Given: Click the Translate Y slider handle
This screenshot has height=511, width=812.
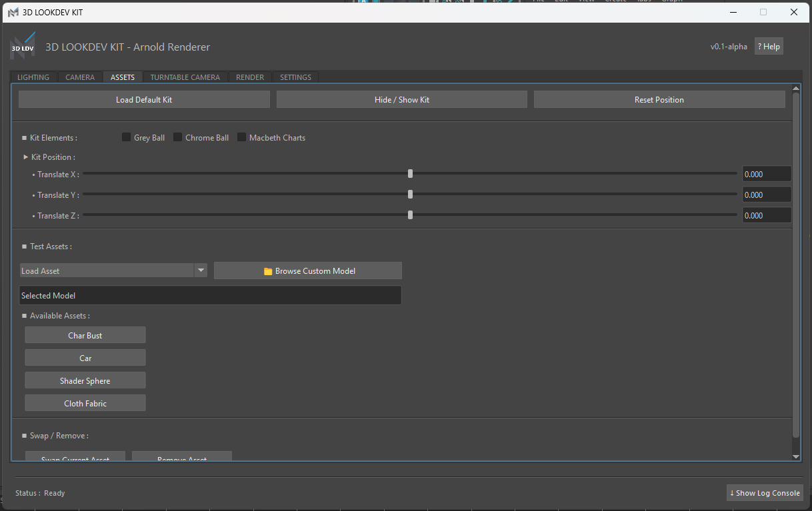Looking at the screenshot, I should click(x=410, y=195).
